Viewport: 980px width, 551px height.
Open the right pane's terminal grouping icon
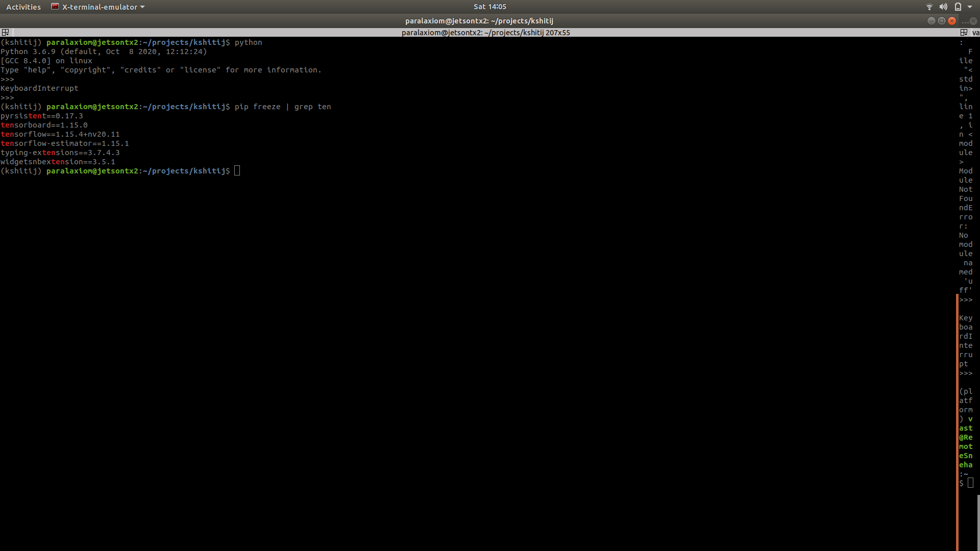pyautogui.click(x=964, y=32)
